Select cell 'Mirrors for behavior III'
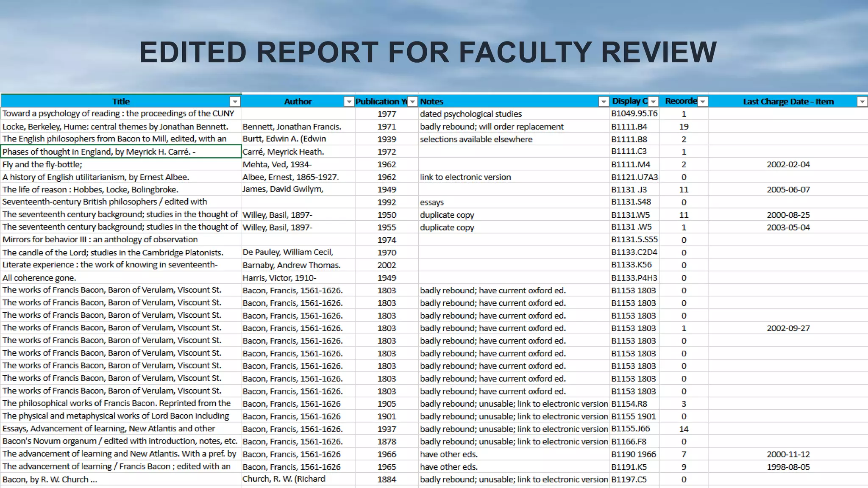Image resolution: width=868 pixels, height=488 pixels. pyautogui.click(x=121, y=240)
